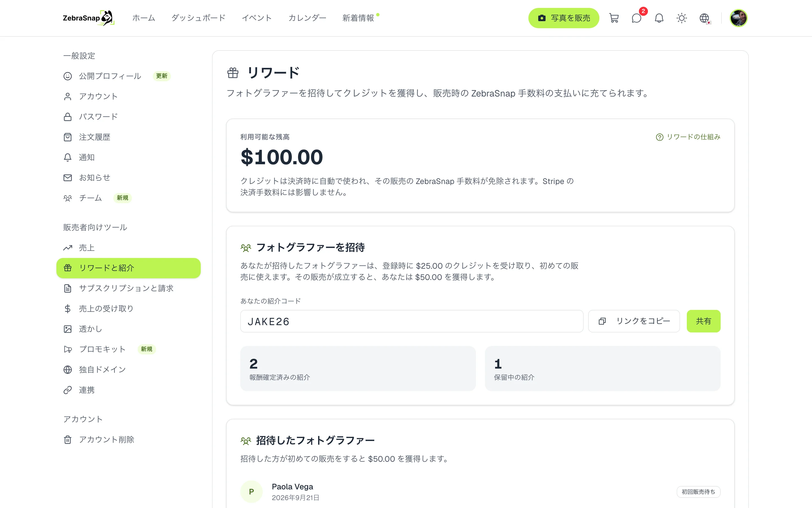
Task: Open イベント in top navigation
Action: click(x=257, y=18)
